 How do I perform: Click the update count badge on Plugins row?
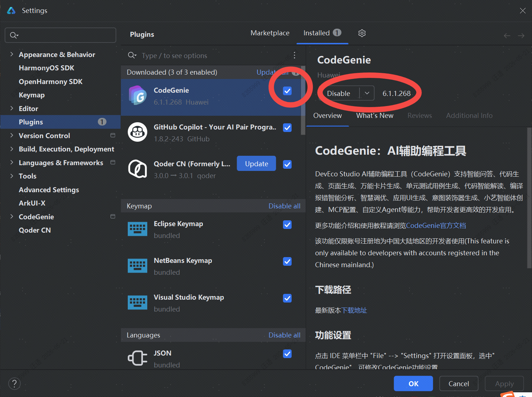[x=102, y=122]
